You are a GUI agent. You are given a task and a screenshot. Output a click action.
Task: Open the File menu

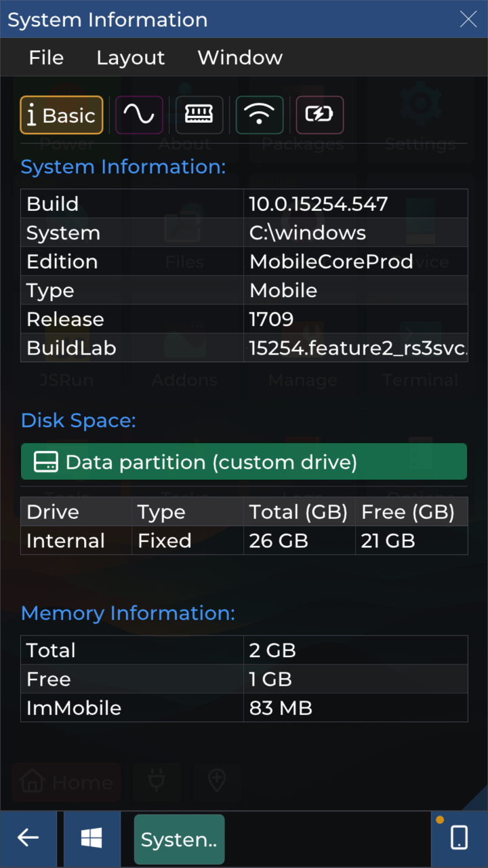point(46,58)
